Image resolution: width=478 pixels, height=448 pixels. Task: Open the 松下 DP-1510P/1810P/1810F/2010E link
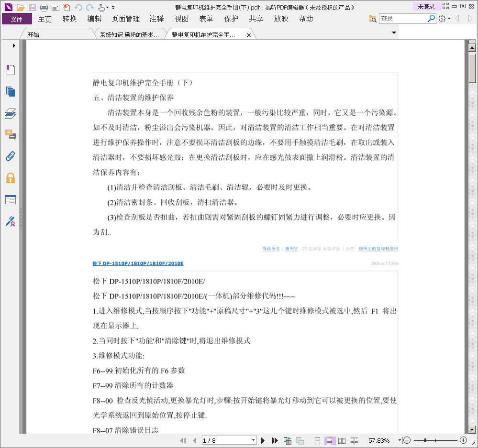pos(138,263)
